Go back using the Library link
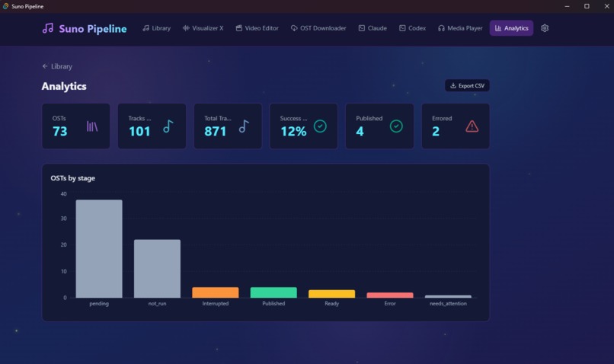The height and width of the screenshot is (364, 614). [x=57, y=66]
